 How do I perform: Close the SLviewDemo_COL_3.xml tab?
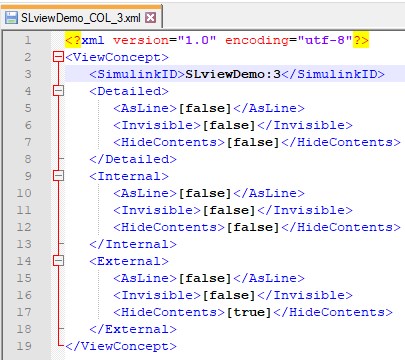click(151, 18)
